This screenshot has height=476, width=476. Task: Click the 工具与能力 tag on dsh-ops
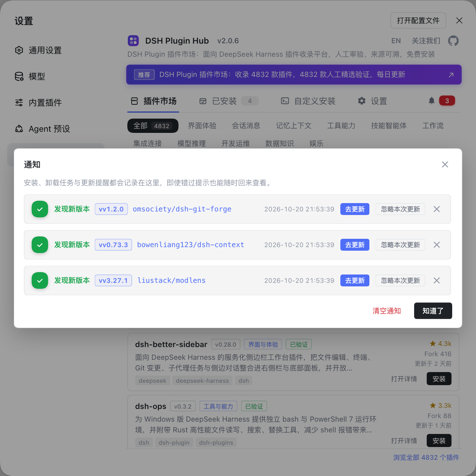(218, 407)
